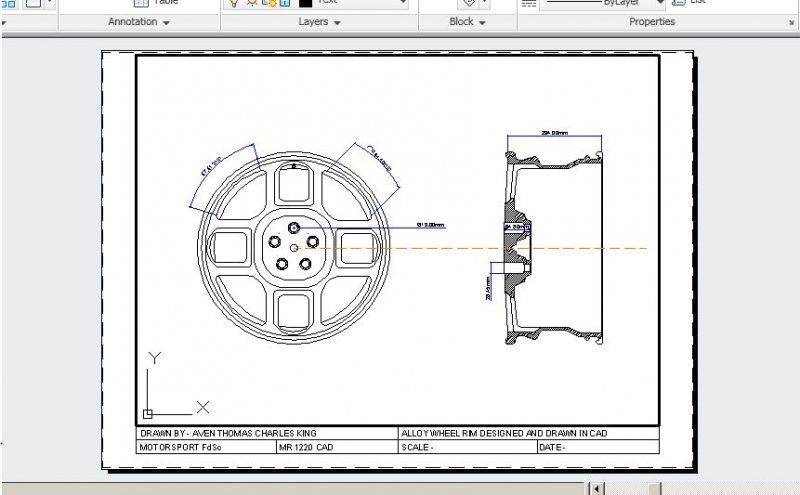Click the lineweight icon beside ByLayer
Viewport: 800px width, 495px height.
pyautogui.click(x=529, y=4)
